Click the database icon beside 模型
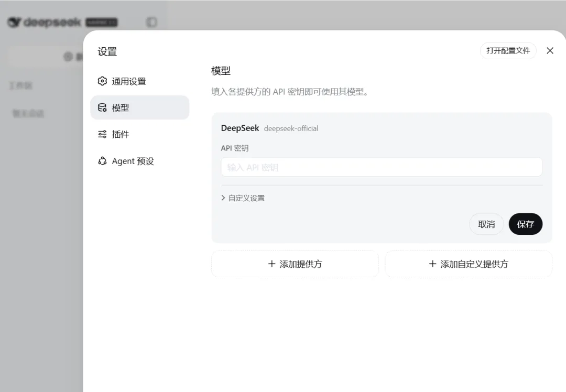Screen dimensions: 566x392 [103, 107]
